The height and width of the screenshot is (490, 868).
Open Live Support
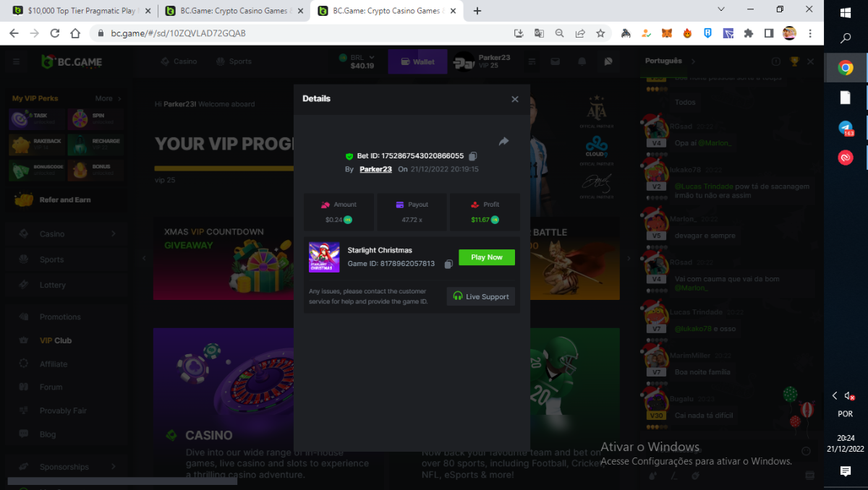pos(481,296)
